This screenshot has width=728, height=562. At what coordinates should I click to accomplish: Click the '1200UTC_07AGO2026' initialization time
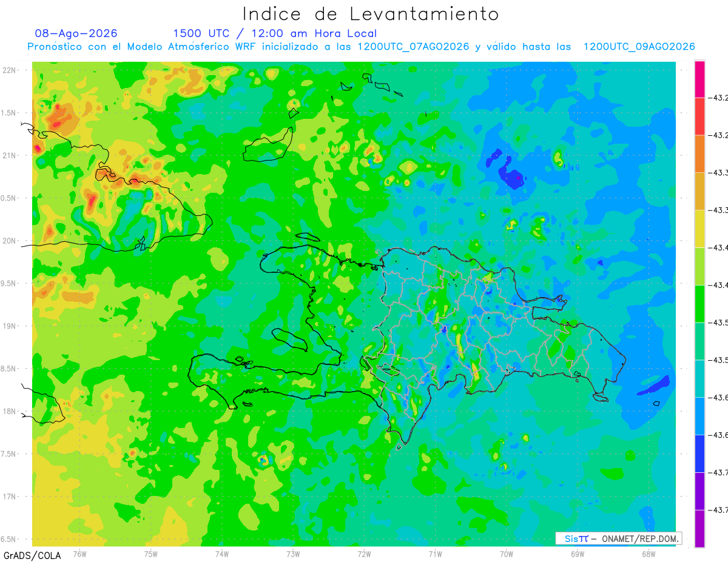point(414,47)
